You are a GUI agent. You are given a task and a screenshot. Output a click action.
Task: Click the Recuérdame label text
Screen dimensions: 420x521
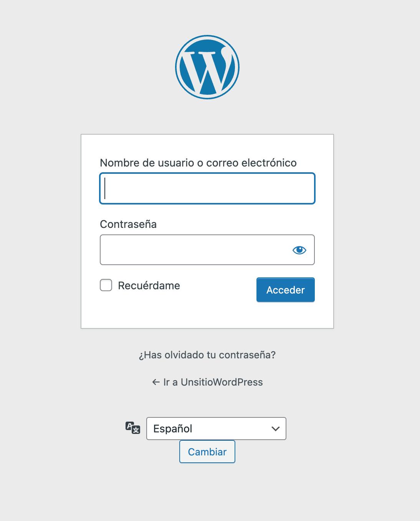(x=149, y=285)
